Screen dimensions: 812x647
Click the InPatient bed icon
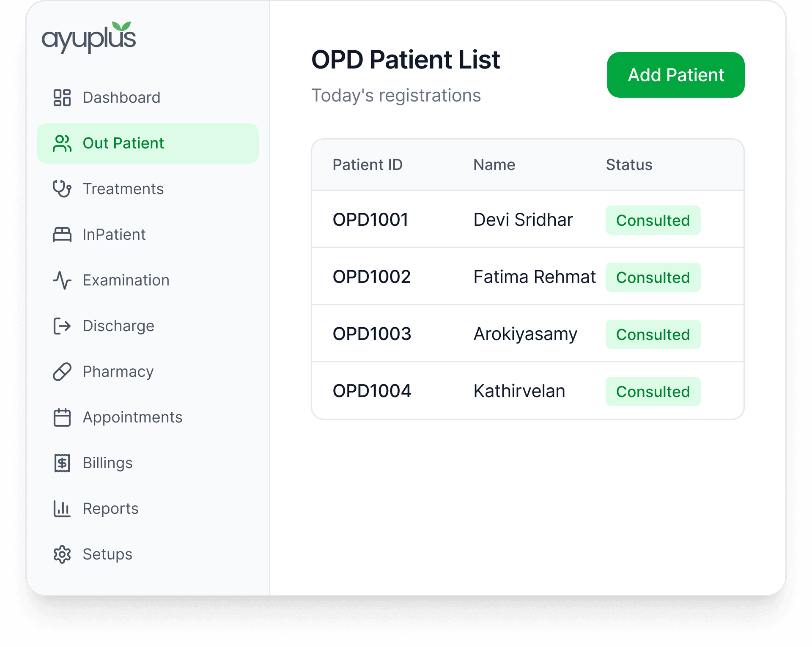[x=62, y=235]
